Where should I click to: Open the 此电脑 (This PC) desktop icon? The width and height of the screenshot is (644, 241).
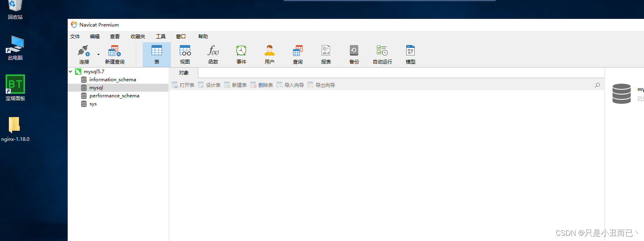pos(15,48)
